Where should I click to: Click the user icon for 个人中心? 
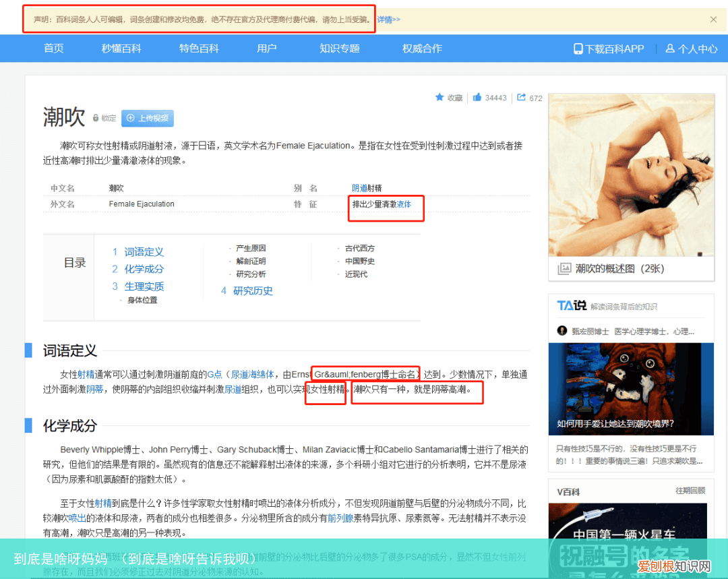[670, 49]
